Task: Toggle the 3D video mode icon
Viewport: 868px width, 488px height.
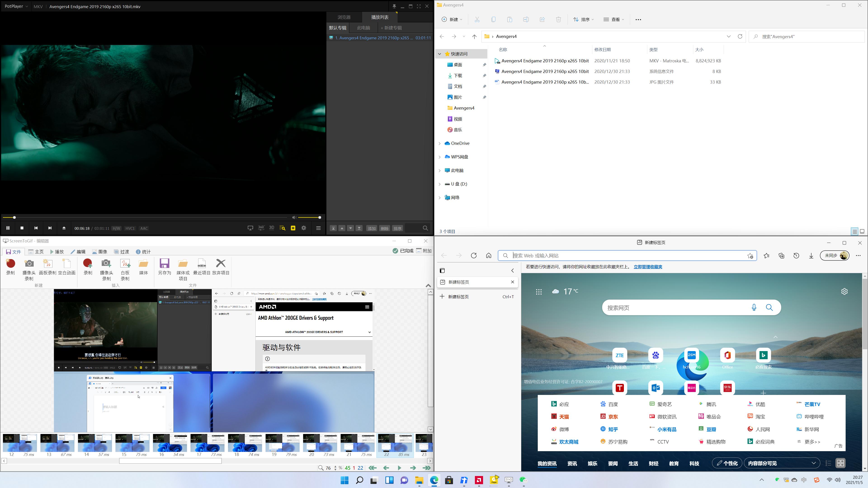Action: 271,228
